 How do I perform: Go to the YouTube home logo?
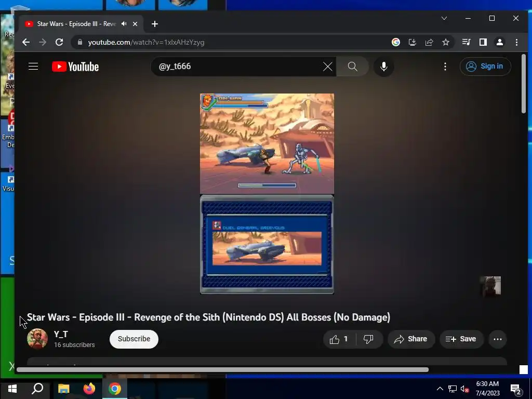75,66
